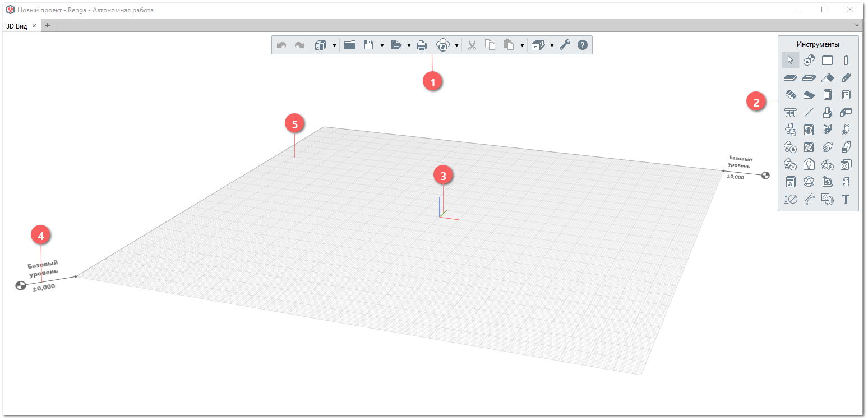The height and width of the screenshot is (420, 868).
Task: Expand the save options dropdown arrow
Action: click(382, 45)
